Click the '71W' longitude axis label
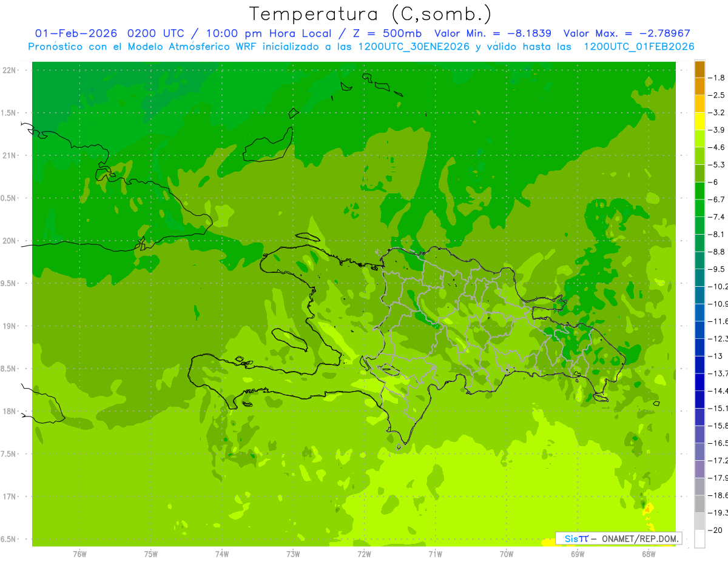728x562 pixels. tap(435, 554)
